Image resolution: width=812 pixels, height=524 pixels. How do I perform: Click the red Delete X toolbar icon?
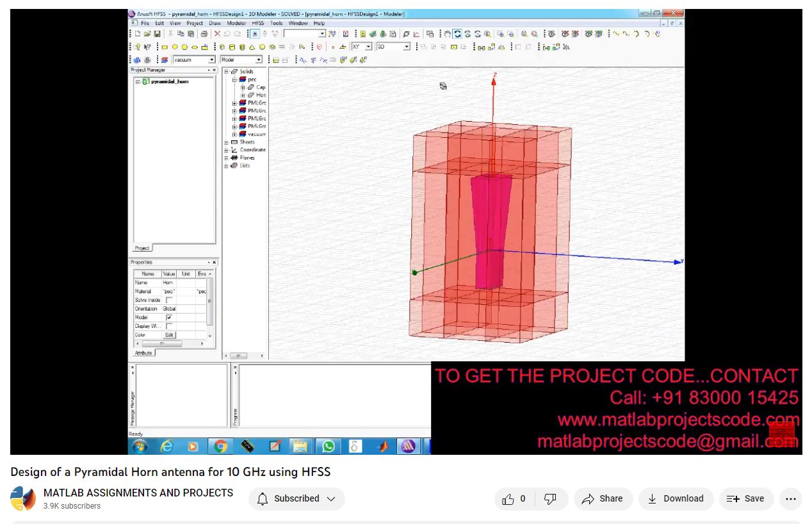(217, 34)
